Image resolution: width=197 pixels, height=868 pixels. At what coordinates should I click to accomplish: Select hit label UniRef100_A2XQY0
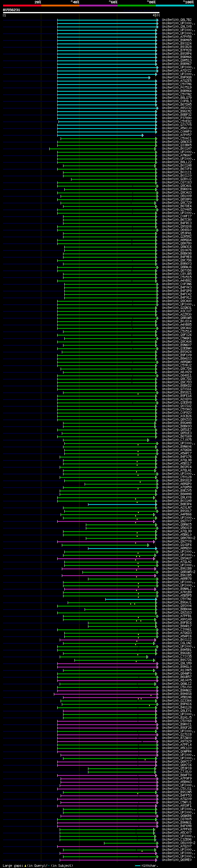pyautogui.click(x=176, y=399)
